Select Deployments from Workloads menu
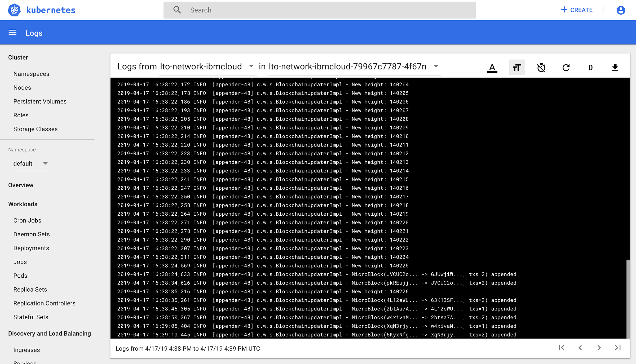The width and height of the screenshot is (636, 364). point(31,248)
